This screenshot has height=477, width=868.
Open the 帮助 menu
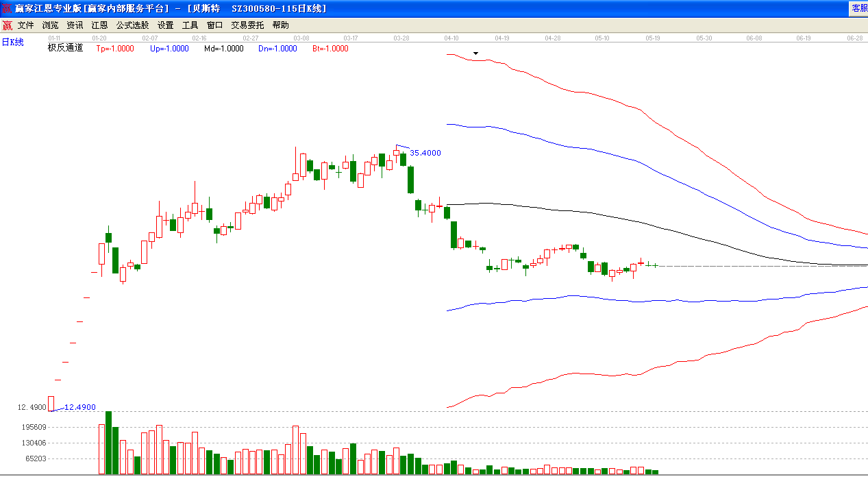(x=280, y=25)
